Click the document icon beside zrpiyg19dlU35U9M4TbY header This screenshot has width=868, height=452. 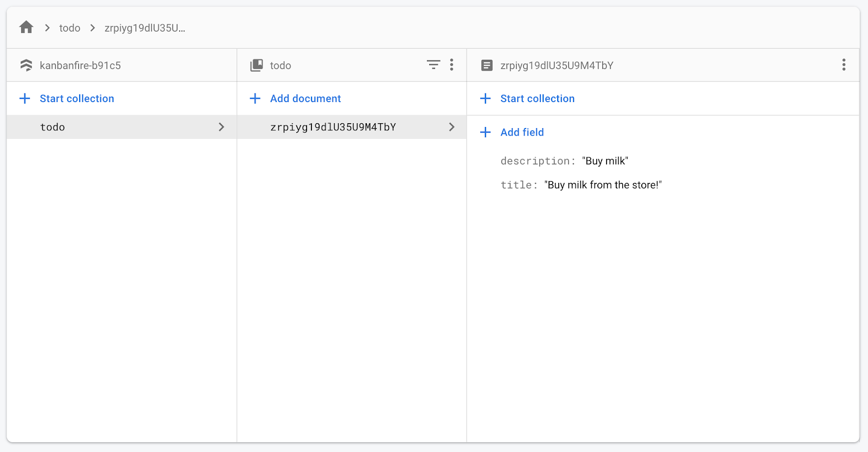[487, 66]
